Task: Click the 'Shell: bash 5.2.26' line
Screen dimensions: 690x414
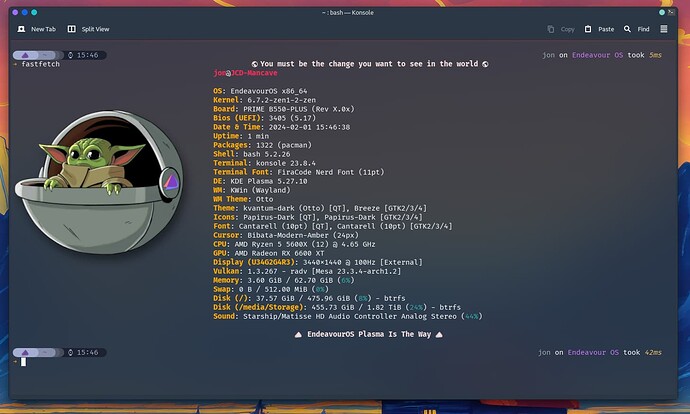Action: coord(252,154)
